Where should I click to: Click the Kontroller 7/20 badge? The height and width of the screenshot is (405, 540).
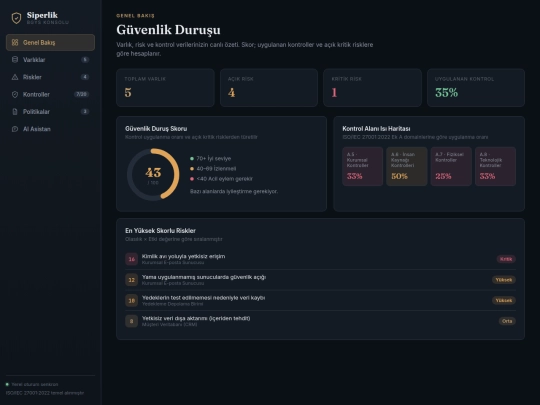(82, 94)
